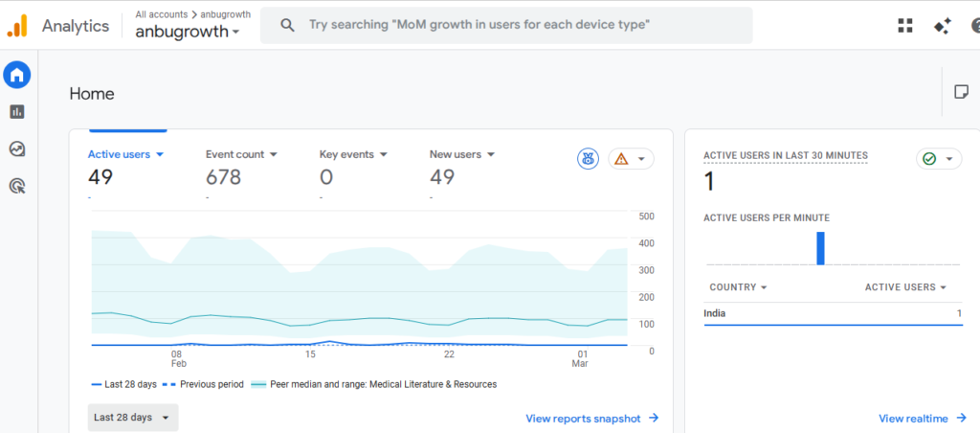This screenshot has height=433, width=980.
Task: Expand the Last 28 days date range dropdown
Action: [133, 418]
